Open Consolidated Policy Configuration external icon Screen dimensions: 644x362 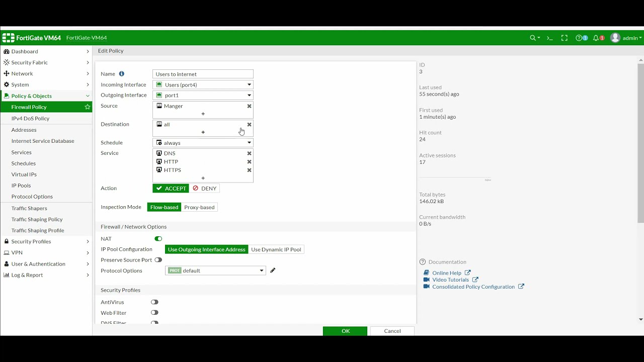(521, 287)
